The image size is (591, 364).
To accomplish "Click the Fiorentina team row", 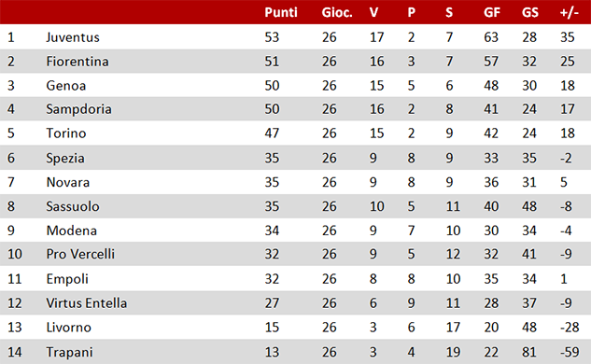I will [x=295, y=61].
